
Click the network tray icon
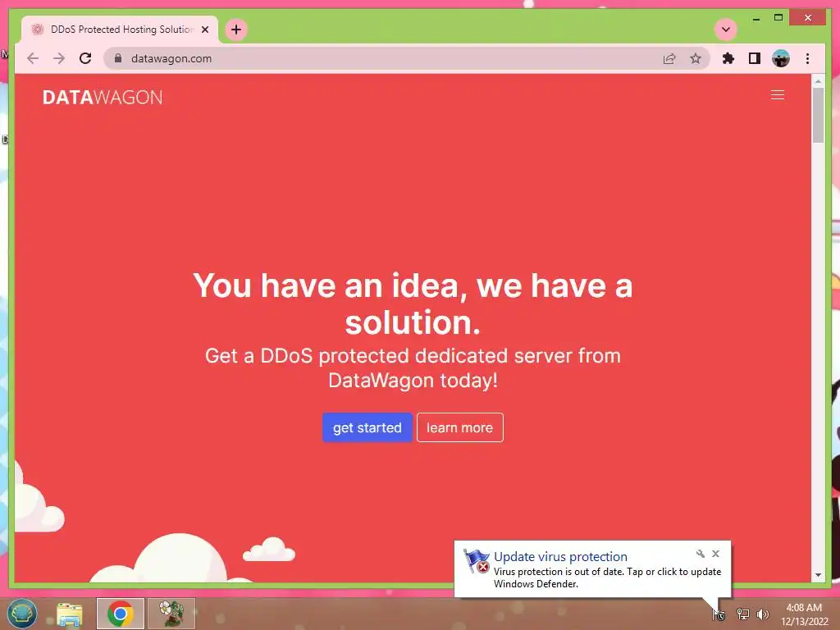(742, 614)
